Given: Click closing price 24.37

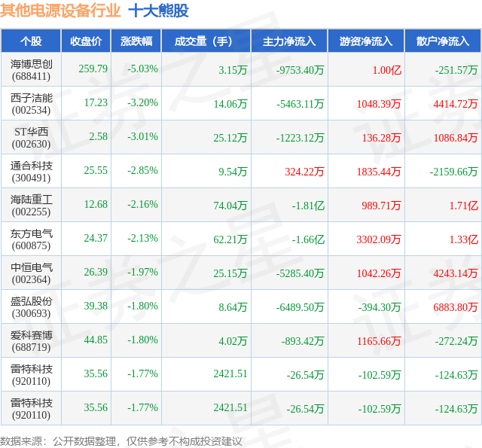Looking at the screenshot, I should tap(96, 238).
